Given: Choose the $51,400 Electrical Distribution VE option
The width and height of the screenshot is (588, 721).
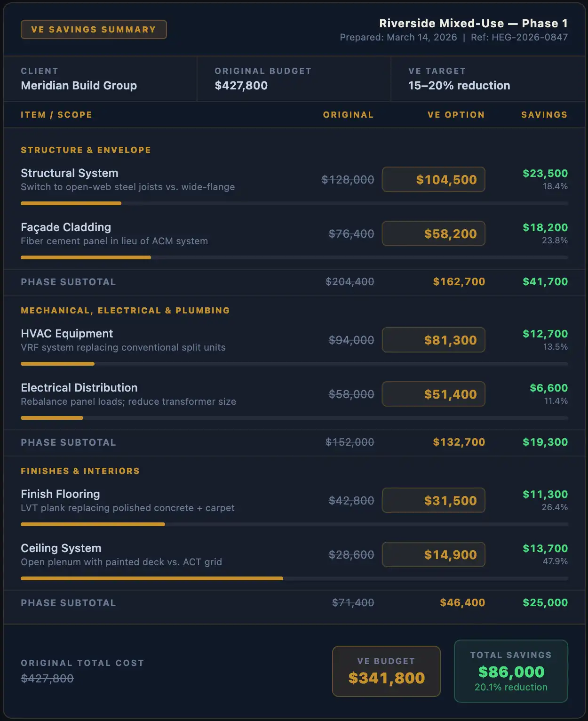Looking at the screenshot, I should pos(433,394).
